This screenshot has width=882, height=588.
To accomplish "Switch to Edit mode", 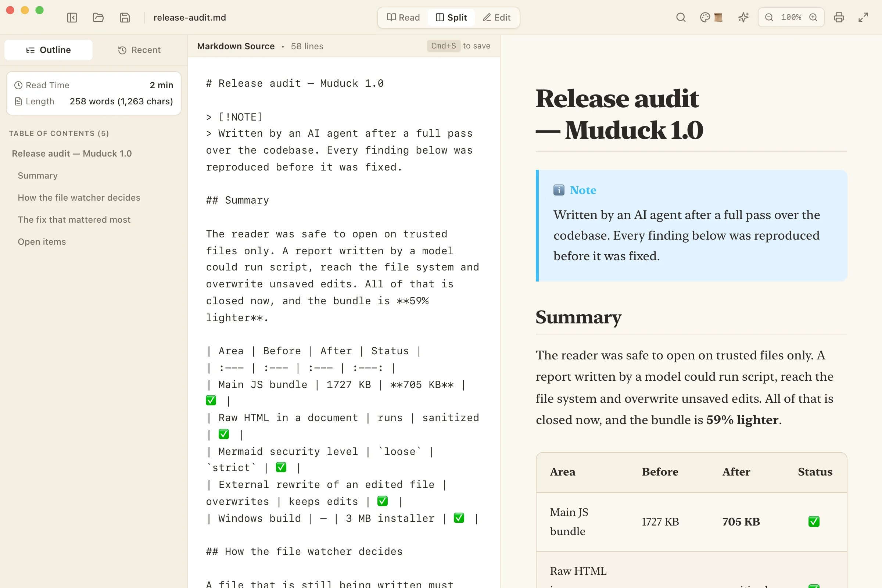I will coord(496,18).
